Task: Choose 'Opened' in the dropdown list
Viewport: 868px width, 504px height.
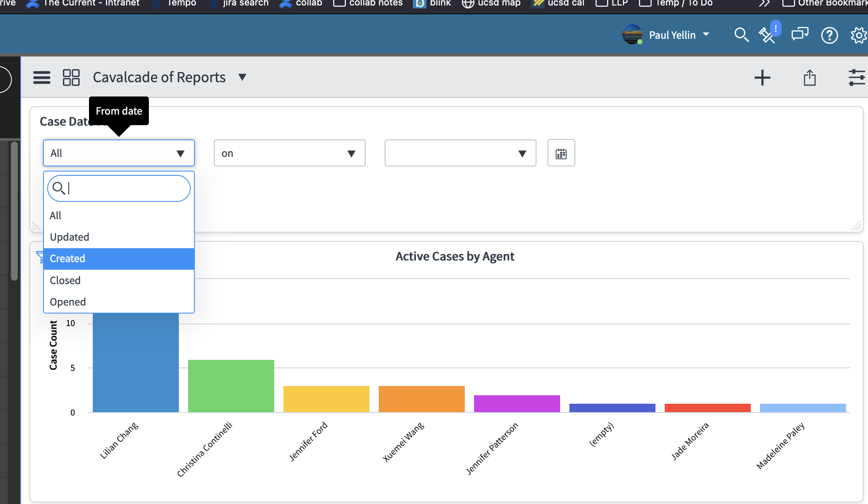Action: coord(119,302)
